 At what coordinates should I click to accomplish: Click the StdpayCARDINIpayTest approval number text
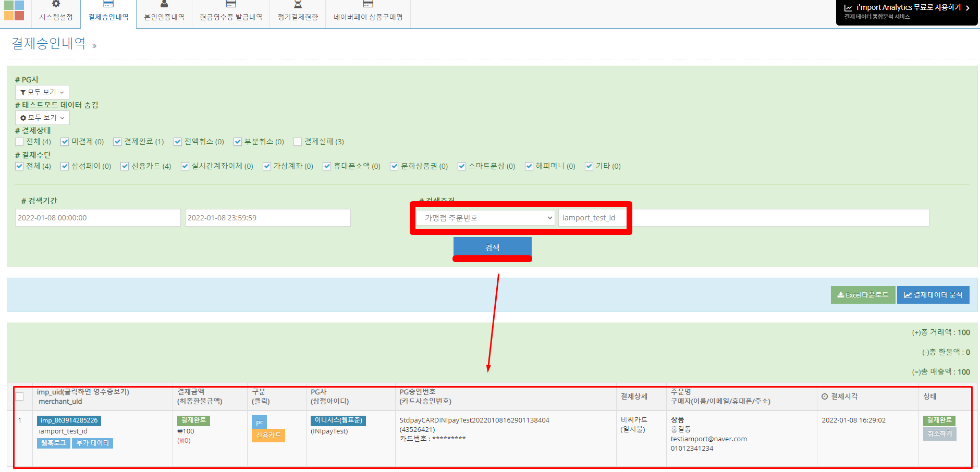474,420
